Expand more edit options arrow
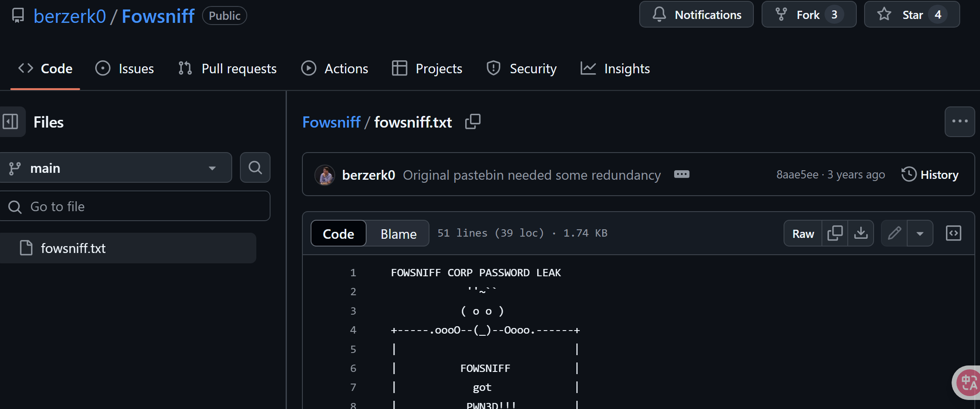 [920, 233]
